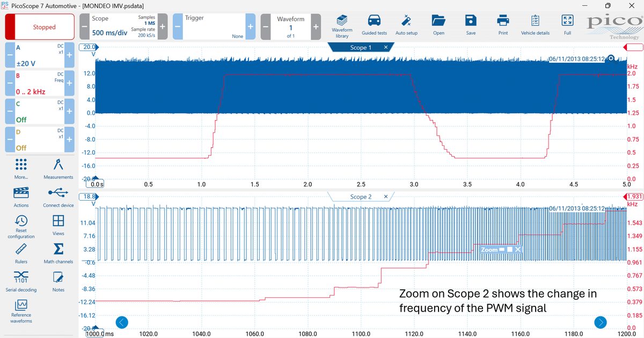Open Math channels
Image resolution: width=644 pixels, height=338 pixels.
coord(58,253)
